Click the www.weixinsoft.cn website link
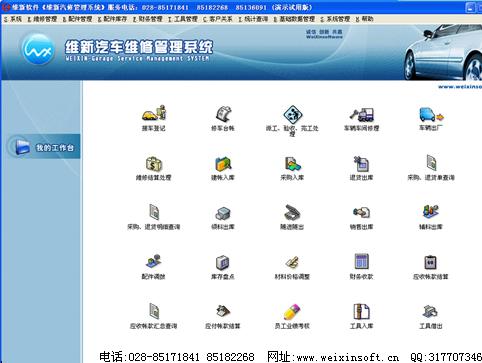The height and width of the screenshot is (363, 482). (348, 358)
